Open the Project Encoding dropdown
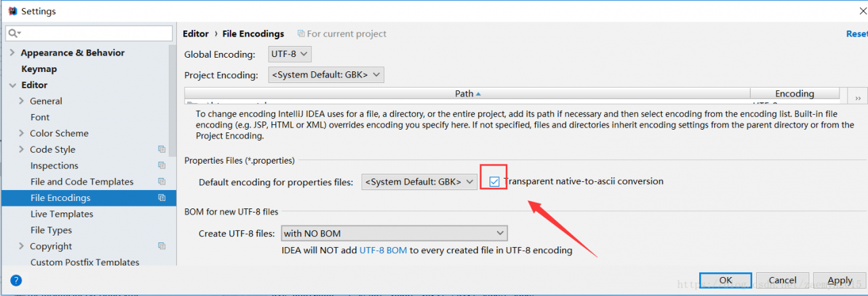The height and width of the screenshot is (296, 868). tap(326, 75)
